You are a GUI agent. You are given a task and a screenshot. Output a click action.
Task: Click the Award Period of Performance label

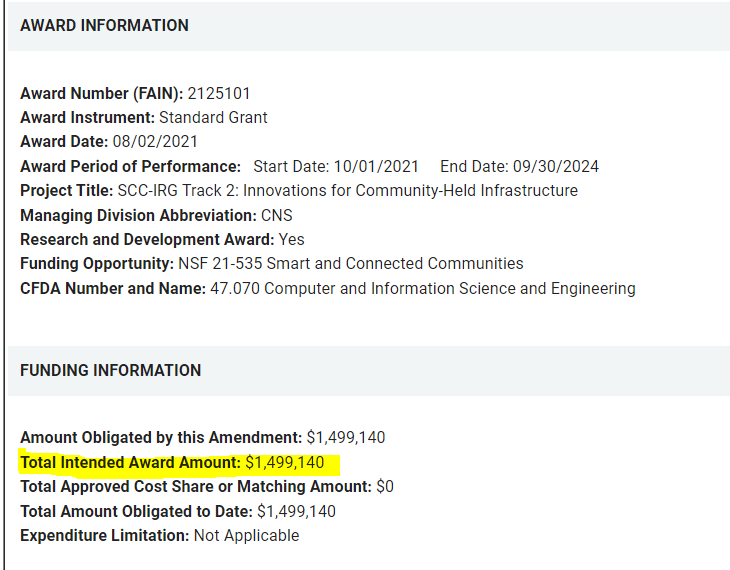click(130, 166)
